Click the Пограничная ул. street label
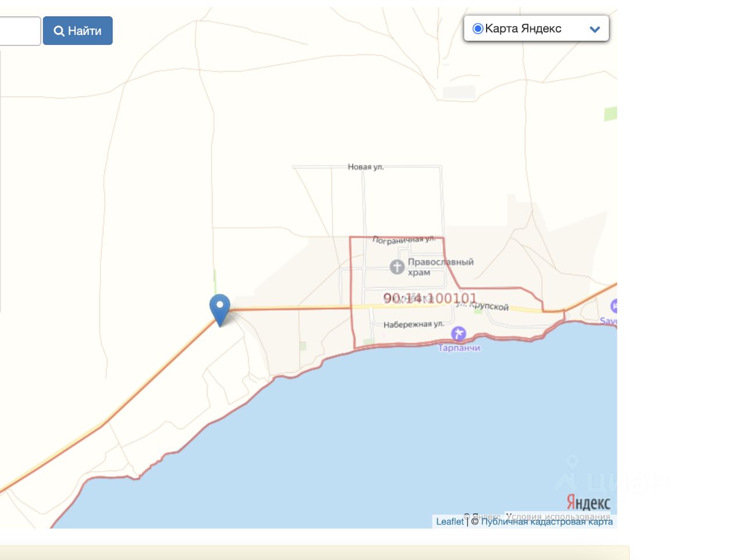Screen dimensions: 745x560 (404, 240)
